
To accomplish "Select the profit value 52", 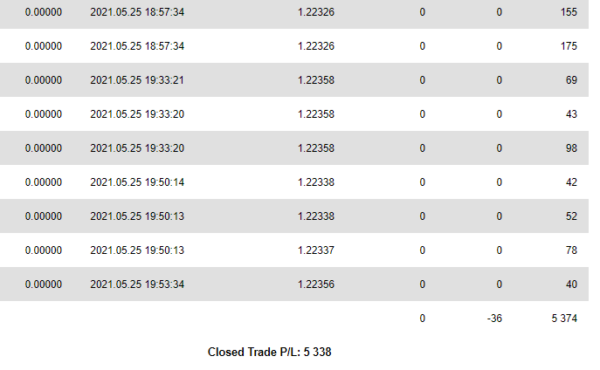I will coord(571,216).
